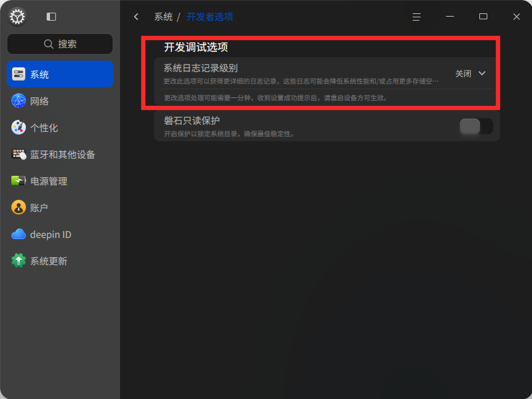Click the 磐石只读保护 label
This screenshot has width=532, height=399.
(x=192, y=121)
